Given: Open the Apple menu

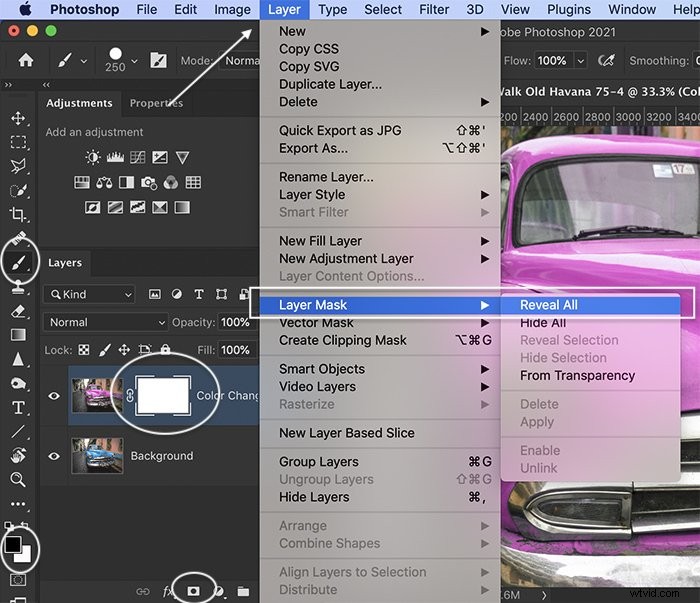Looking at the screenshot, I should pyautogui.click(x=25, y=9).
